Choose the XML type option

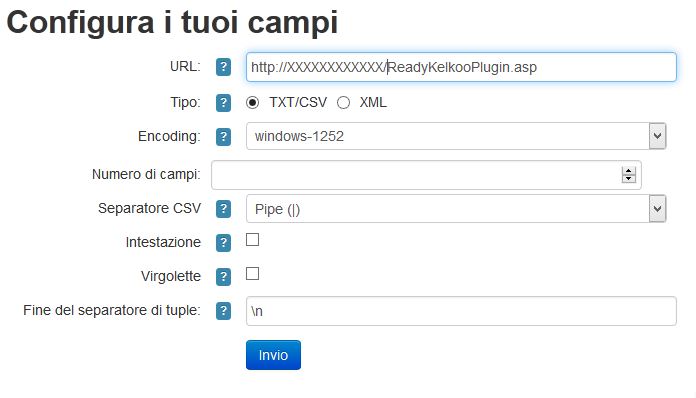[x=343, y=103]
